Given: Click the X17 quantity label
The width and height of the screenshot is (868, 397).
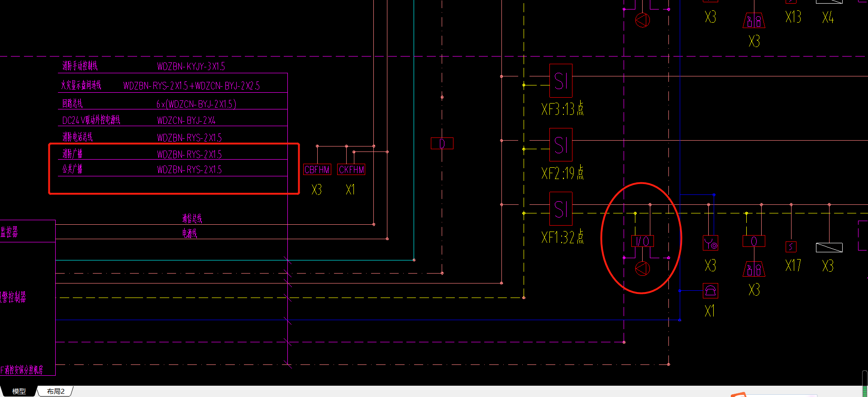Looking at the screenshot, I should pyautogui.click(x=793, y=265).
